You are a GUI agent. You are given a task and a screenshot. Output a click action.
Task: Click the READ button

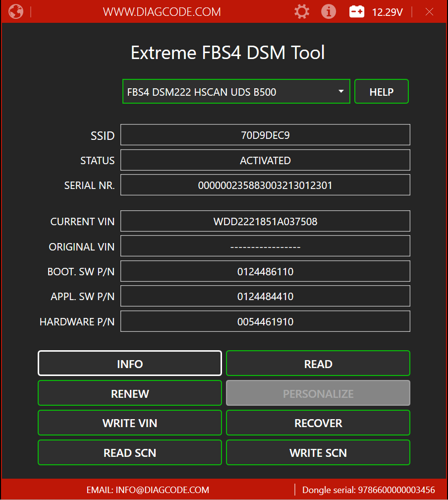318,364
